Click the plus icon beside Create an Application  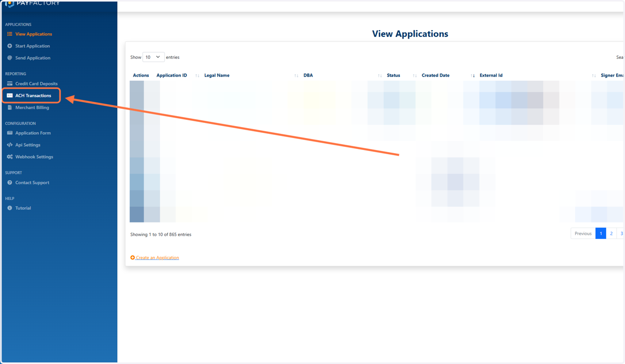pos(132,258)
